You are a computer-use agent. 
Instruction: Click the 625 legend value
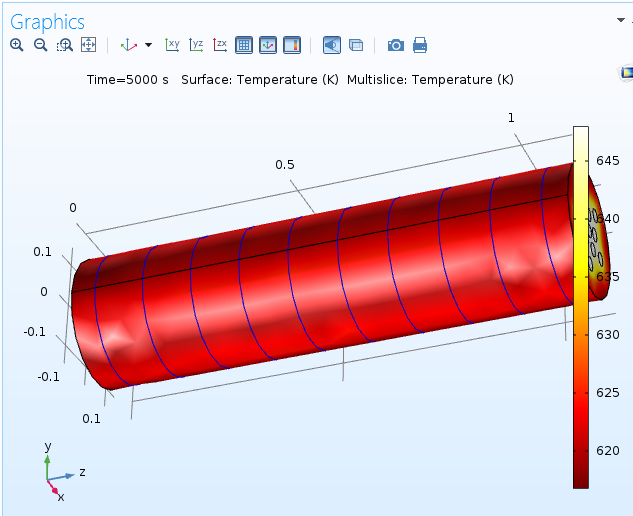[x=608, y=392]
